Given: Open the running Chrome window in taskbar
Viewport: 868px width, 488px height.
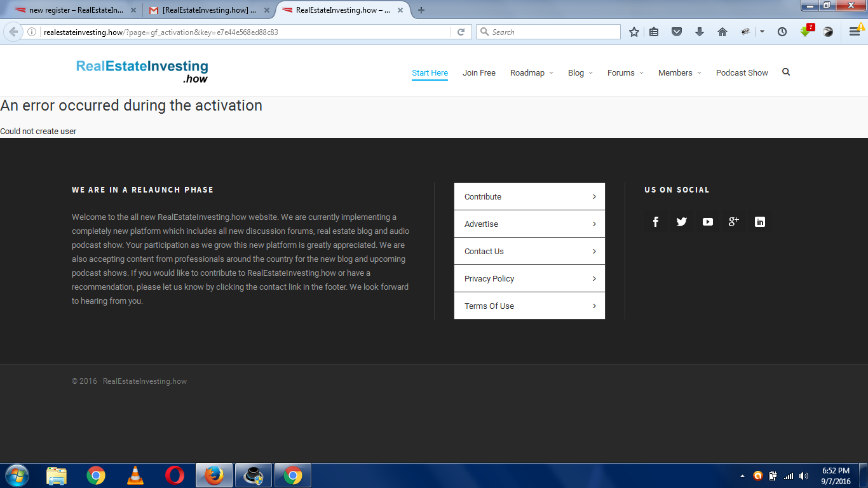Looking at the screenshot, I should pyautogui.click(x=293, y=475).
